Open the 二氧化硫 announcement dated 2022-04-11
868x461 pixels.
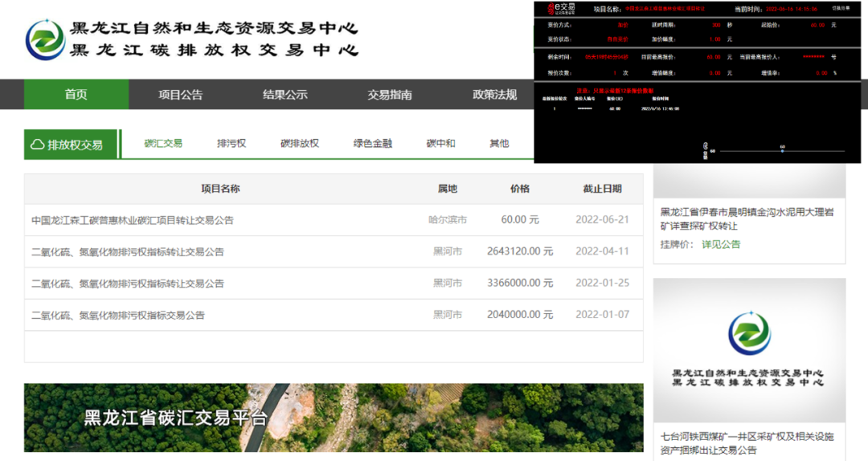(127, 252)
